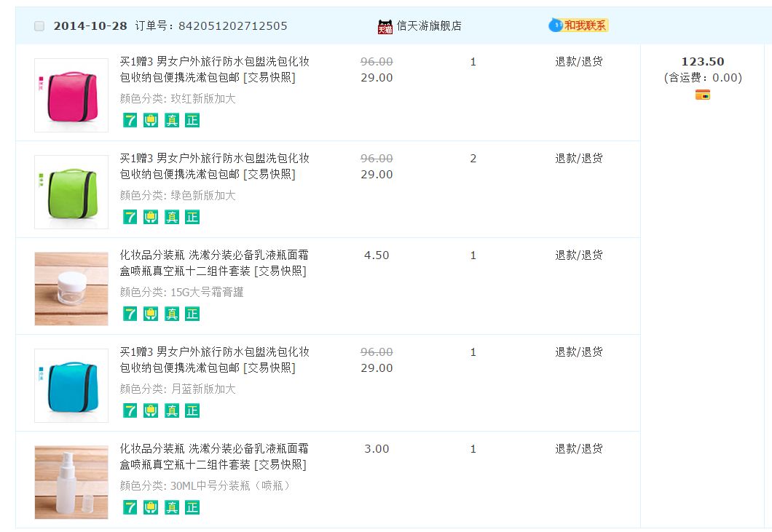Click the 正 genuine icon on 月蓝新版加大 row
The width and height of the screenshot is (772, 532).
point(192,410)
